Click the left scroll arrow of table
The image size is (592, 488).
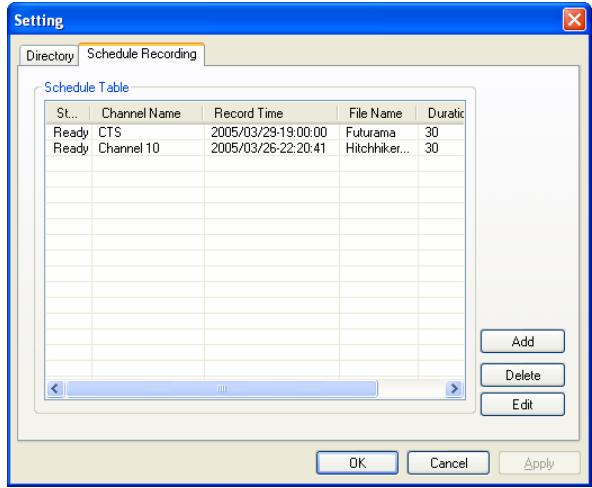pyautogui.click(x=55, y=388)
